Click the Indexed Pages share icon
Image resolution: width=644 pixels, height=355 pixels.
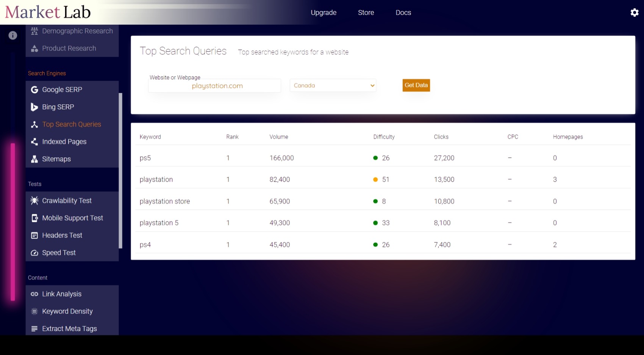[x=34, y=142]
